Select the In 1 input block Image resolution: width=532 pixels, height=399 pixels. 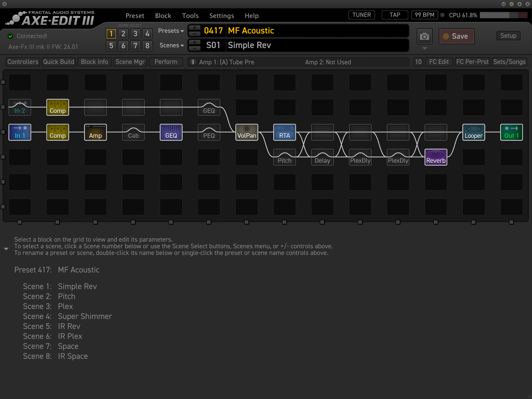tap(20, 132)
